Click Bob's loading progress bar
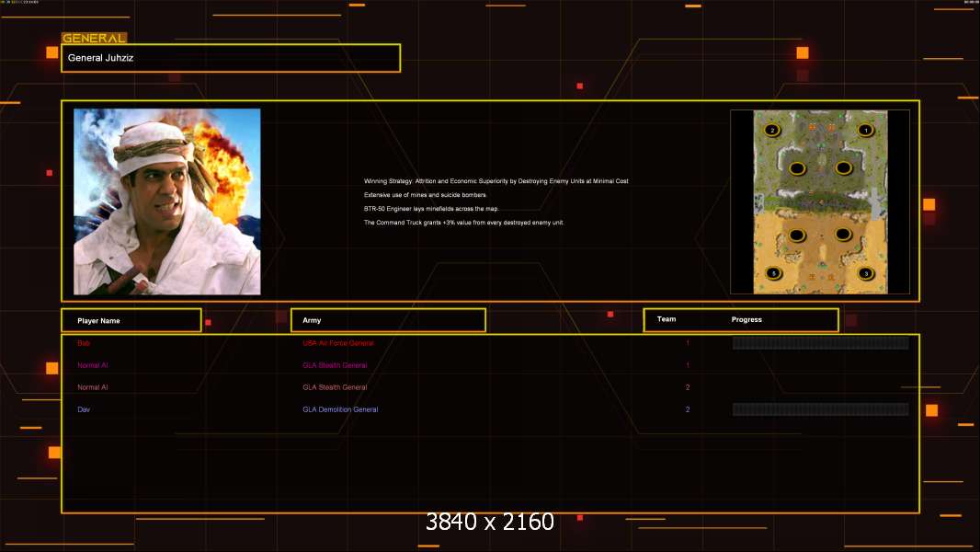Screen dimensions: 980x552 [x=820, y=342]
